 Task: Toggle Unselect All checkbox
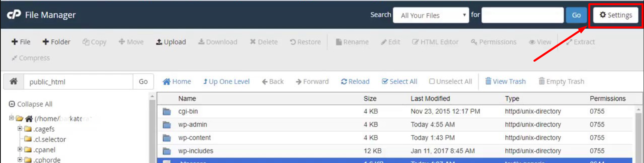coord(450,81)
